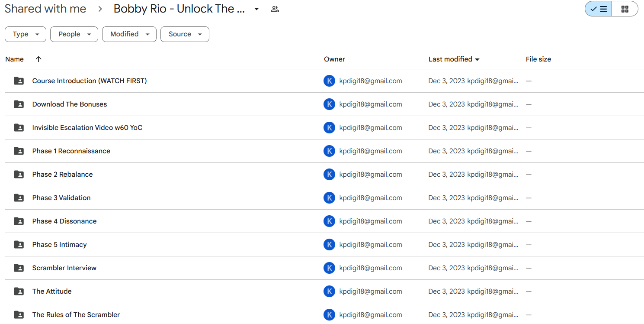Click the folder icon beside Invisible Escalation Video
Viewport: 644px width, 324px height.
[x=19, y=128]
